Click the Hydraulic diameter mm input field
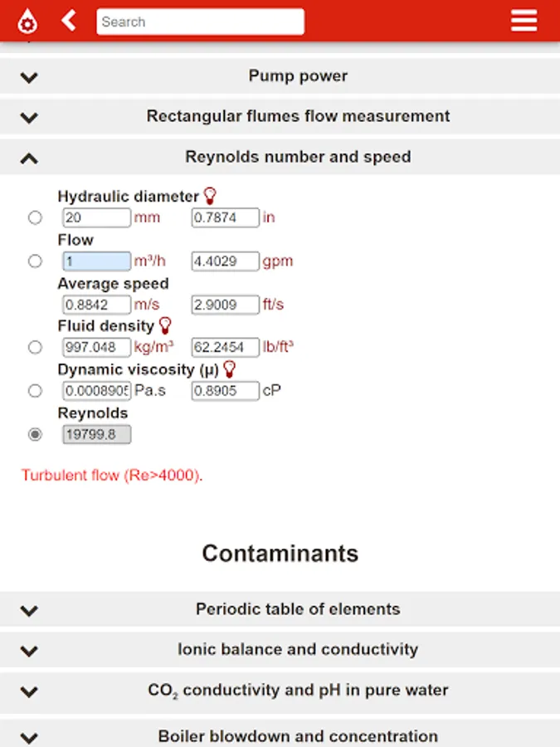Viewport: 560px width, 747px height. 96,218
